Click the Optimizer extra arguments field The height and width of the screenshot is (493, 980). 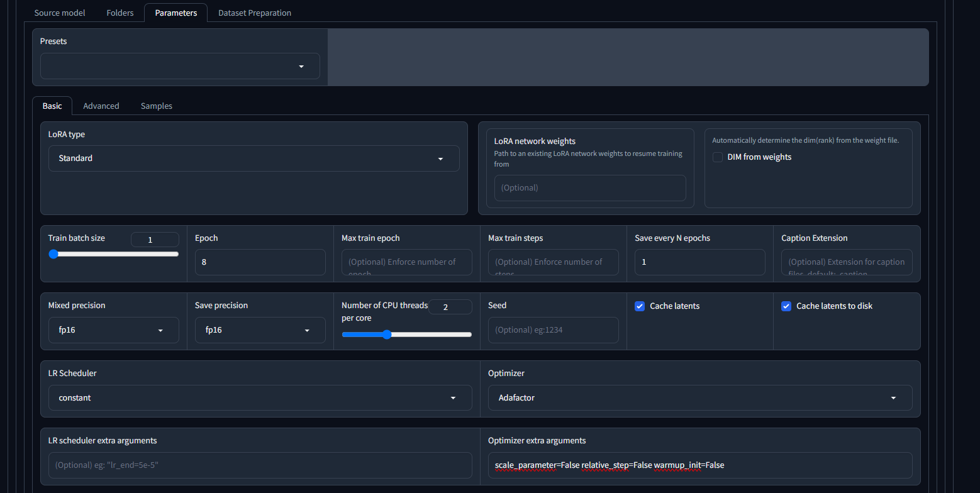click(699, 465)
